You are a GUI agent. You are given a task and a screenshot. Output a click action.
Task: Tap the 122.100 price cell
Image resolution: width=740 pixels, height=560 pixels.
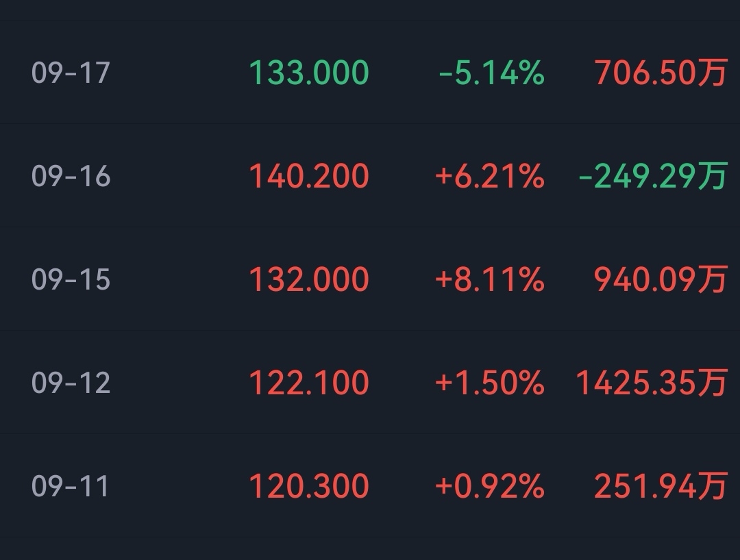[308, 383]
